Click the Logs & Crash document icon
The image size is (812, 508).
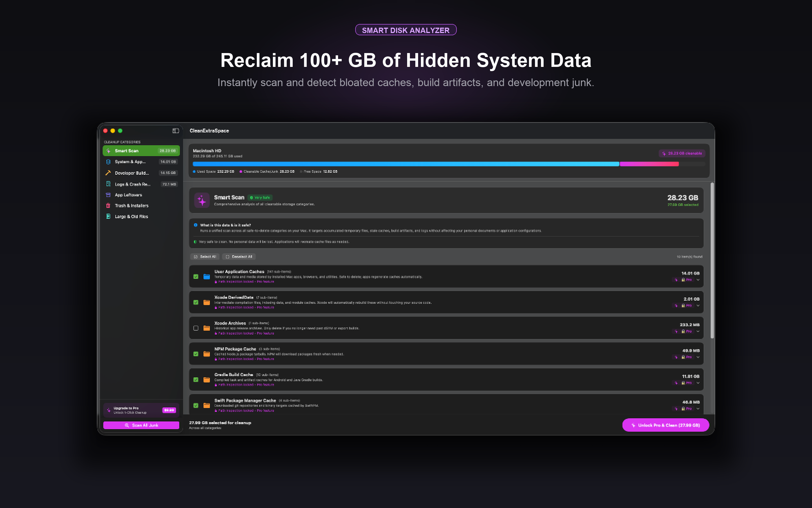click(x=108, y=184)
